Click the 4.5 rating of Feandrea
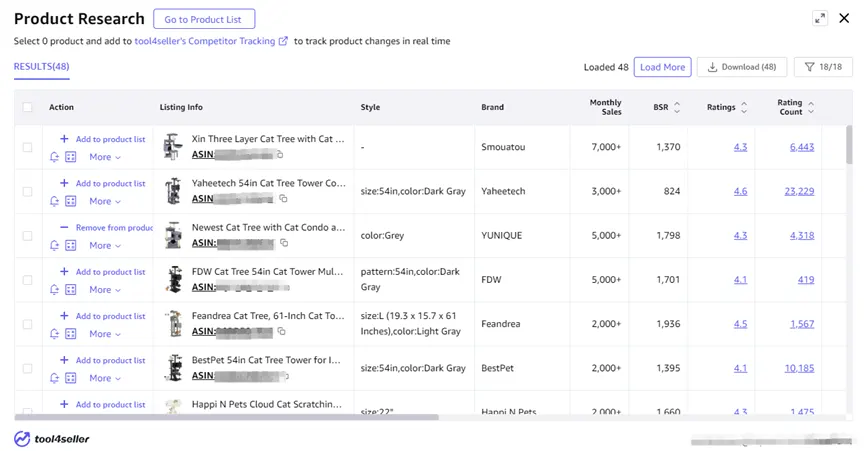 pyautogui.click(x=740, y=324)
